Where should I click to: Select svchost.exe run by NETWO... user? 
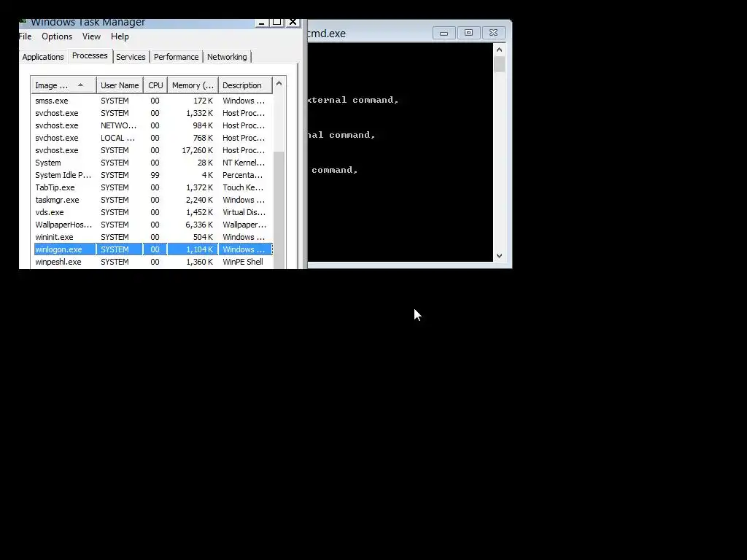coord(152,125)
